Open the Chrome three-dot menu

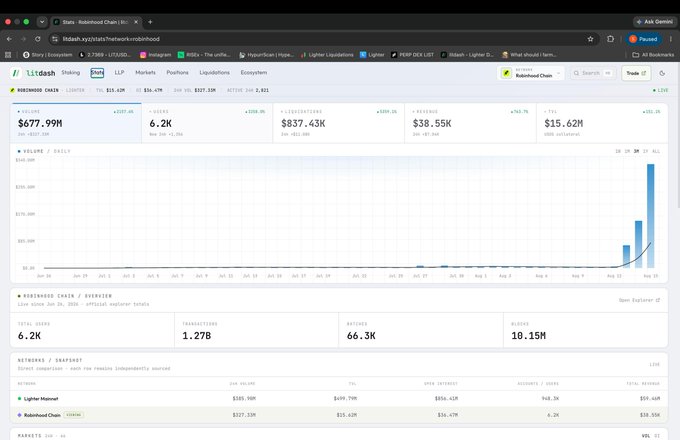671,39
